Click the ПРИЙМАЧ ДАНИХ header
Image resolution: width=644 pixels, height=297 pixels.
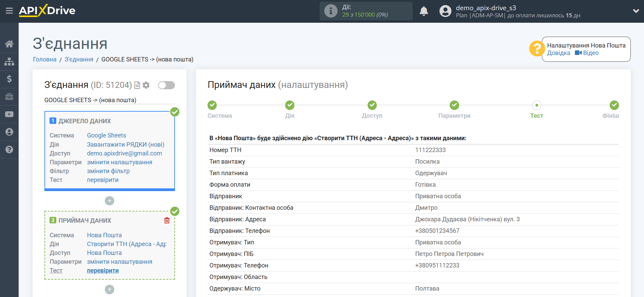(85, 221)
